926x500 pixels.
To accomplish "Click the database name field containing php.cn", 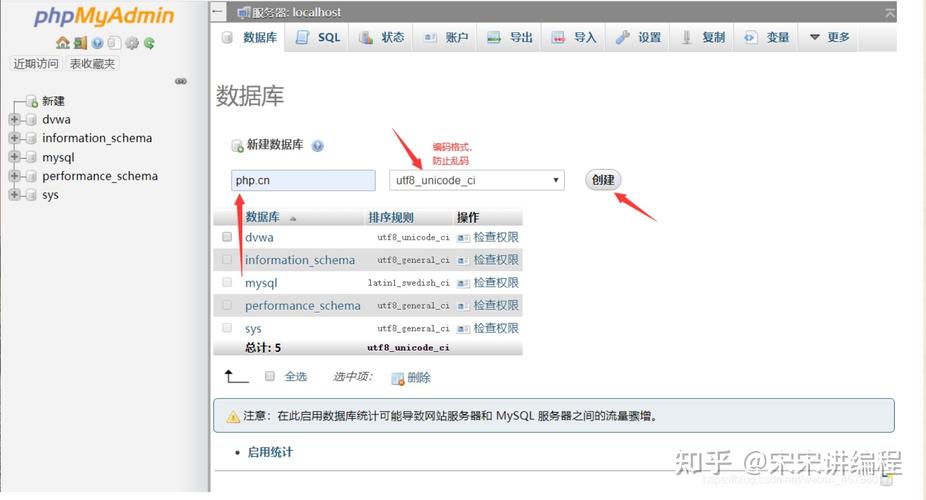I will [303, 180].
